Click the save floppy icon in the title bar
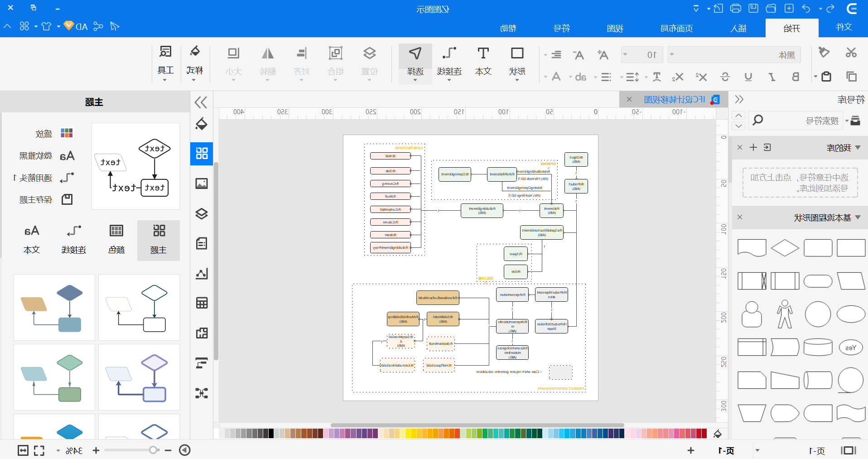Screen dimensions: 868x459 click(x=753, y=9)
